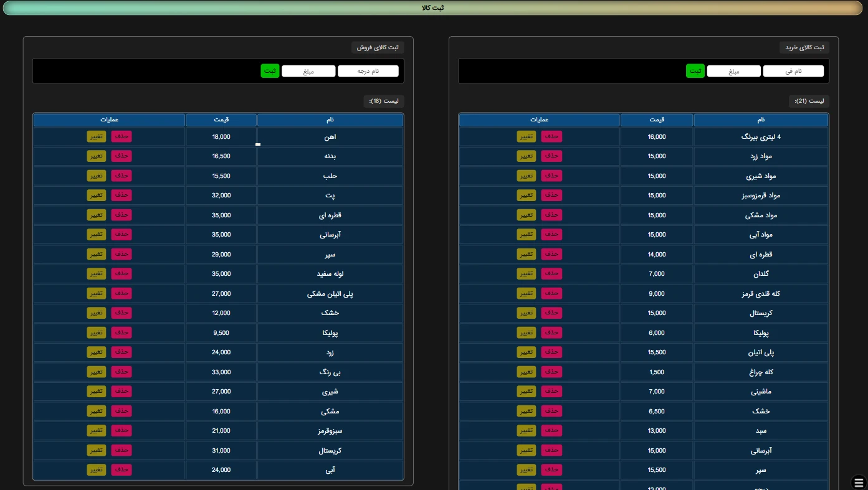Click green ثبت button in purchase form
868x490 pixels.
coord(695,71)
